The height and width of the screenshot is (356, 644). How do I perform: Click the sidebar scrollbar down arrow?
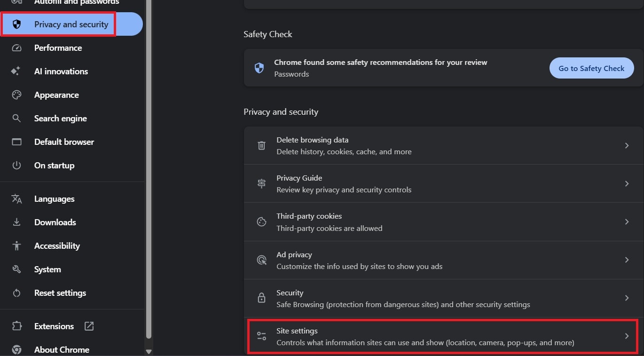[x=149, y=351]
